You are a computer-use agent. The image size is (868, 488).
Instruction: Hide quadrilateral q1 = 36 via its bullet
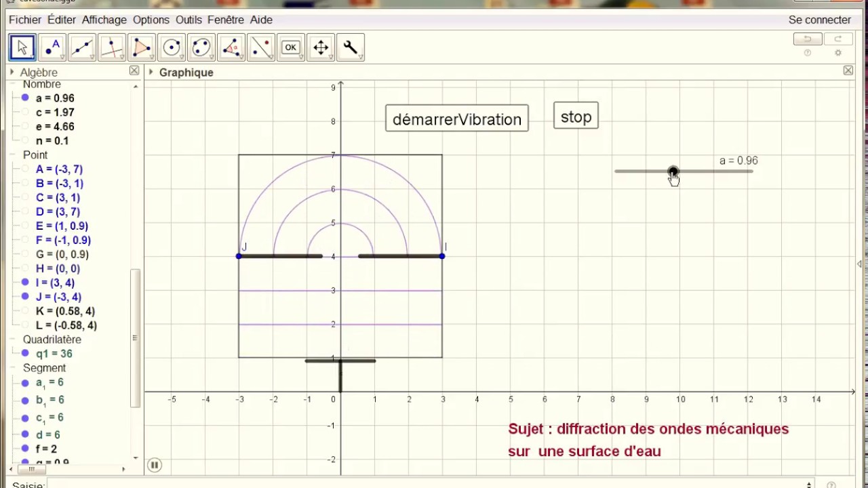(25, 354)
